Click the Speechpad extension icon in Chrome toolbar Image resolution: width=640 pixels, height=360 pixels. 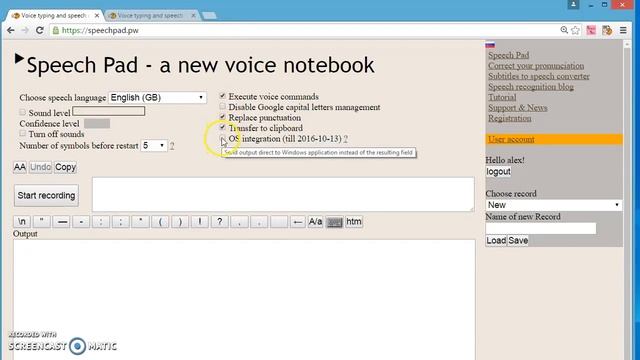tap(607, 30)
